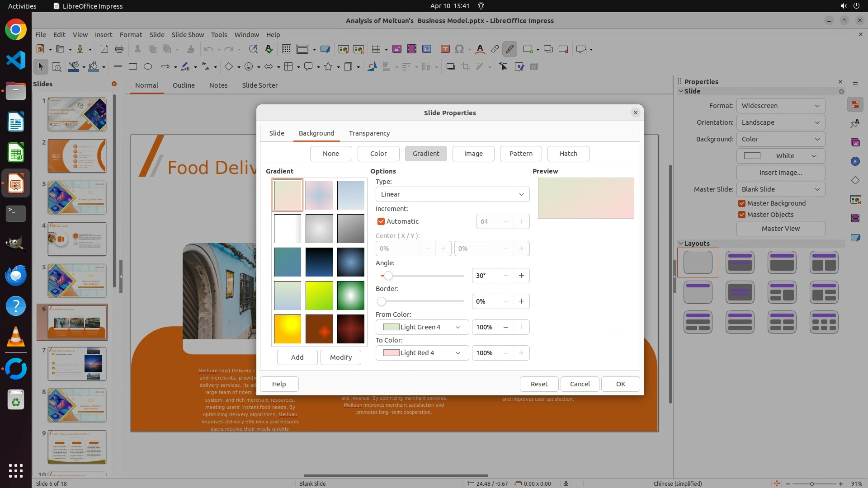The height and width of the screenshot is (488, 868).
Task: Open VLC from the dock
Action: (16, 338)
